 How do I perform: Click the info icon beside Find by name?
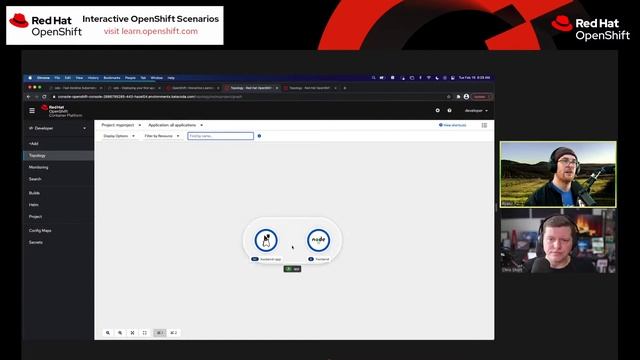click(259, 136)
